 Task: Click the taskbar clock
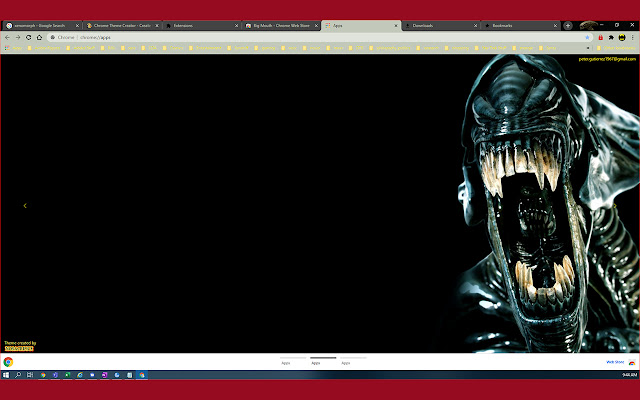pos(629,375)
